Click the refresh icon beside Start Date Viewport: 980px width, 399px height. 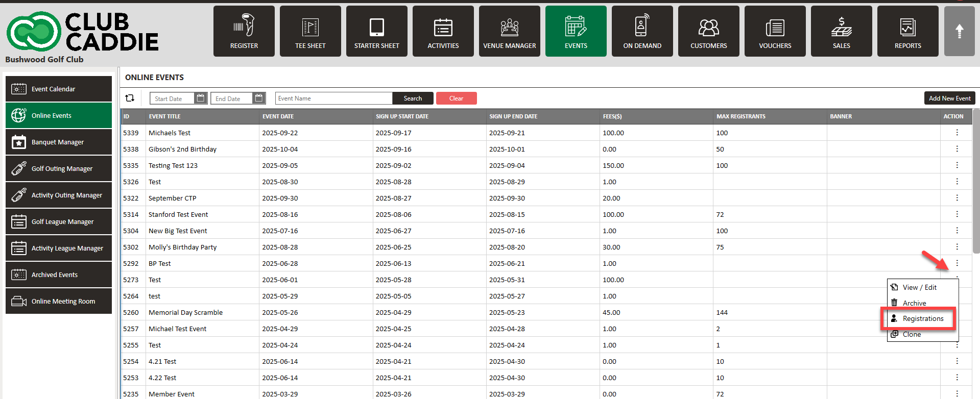[130, 98]
